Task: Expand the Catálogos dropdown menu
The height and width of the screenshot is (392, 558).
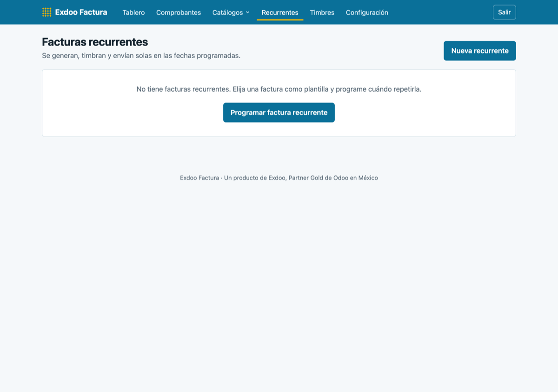Action: 231,13
